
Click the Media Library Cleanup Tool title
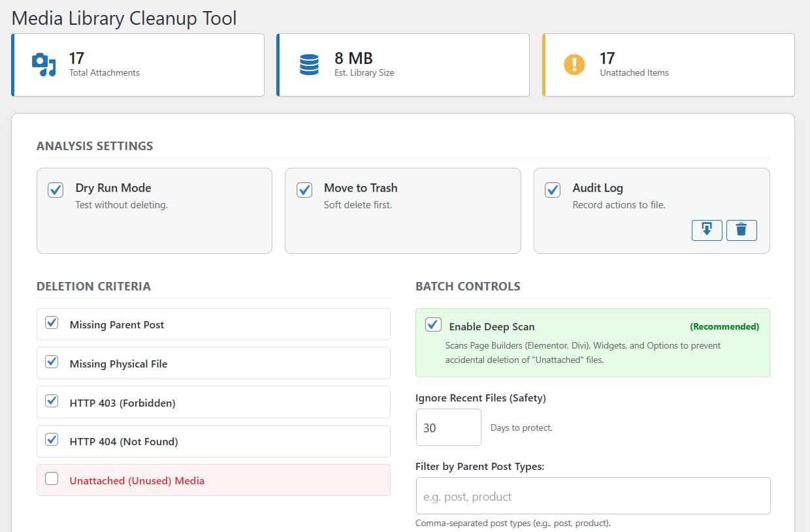pos(123,18)
